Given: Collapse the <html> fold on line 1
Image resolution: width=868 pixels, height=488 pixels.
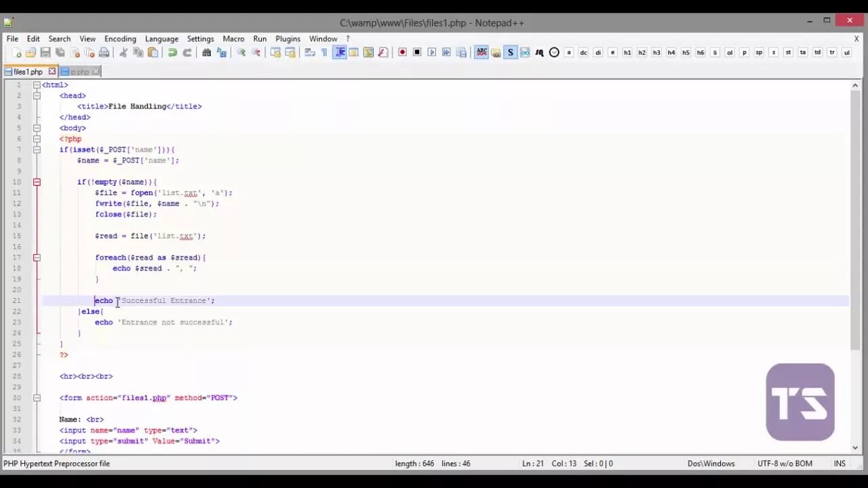Looking at the screenshot, I should coord(37,85).
